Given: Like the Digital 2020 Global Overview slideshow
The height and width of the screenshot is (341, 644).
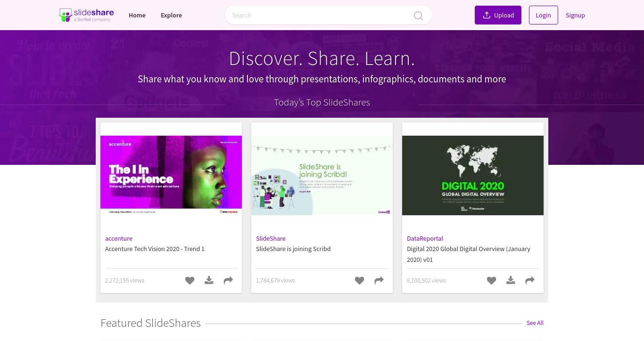Looking at the screenshot, I should click(491, 281).
